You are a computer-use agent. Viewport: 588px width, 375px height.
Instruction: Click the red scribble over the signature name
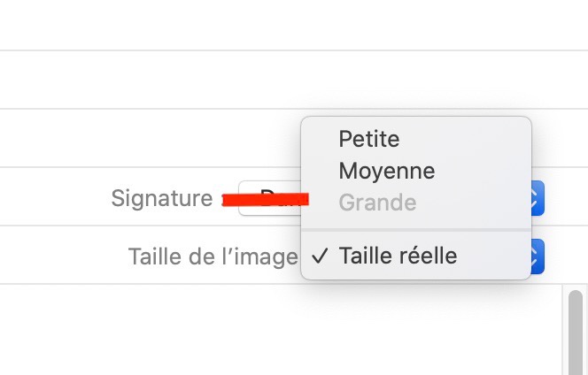pyautogui.click(x=264, y=199)
